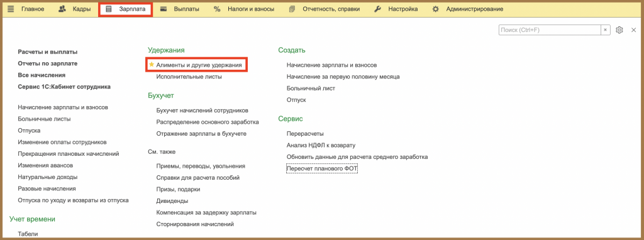Open Распределение основного заработка

click(x=208, y=122)
